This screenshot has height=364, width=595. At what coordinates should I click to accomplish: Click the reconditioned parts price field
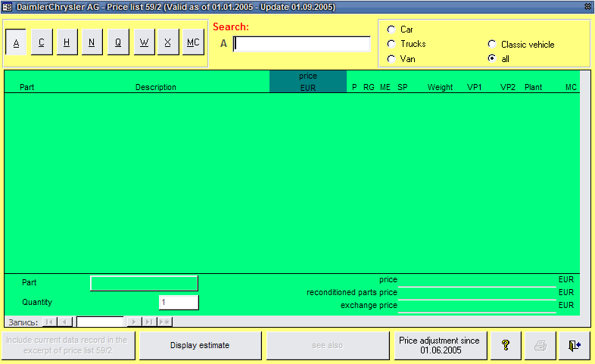[477, 293]
